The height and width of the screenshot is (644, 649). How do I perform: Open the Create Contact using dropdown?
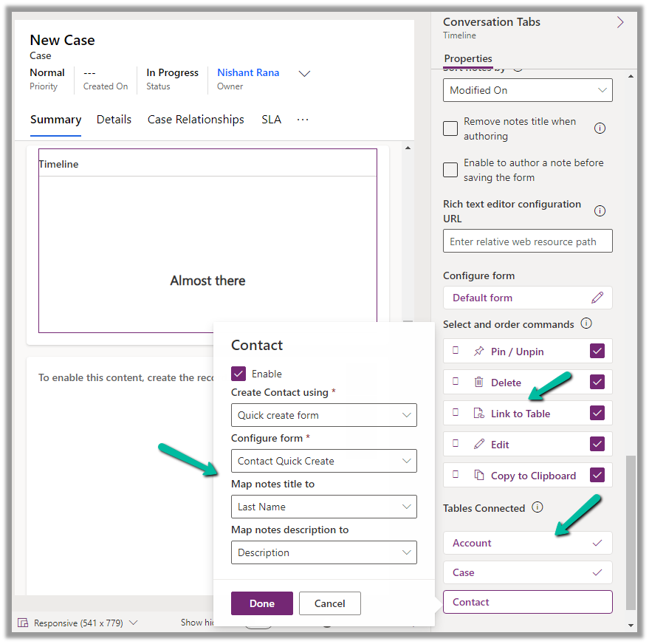tap(323, 415)
